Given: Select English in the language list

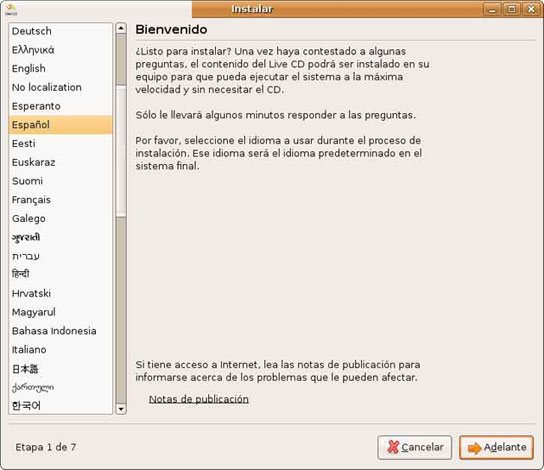Looking at the screenshot, I should (61, 69).
